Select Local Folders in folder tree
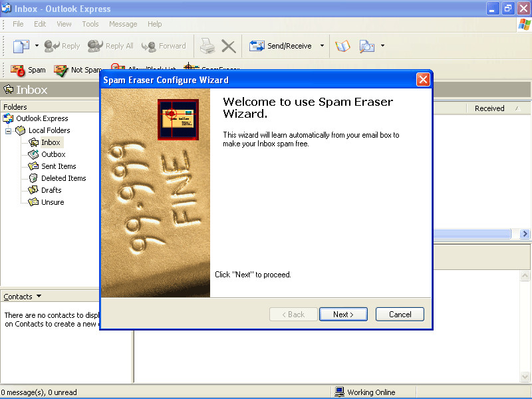The height and width of the screenshot is (399, 532). tap(49, 130)
